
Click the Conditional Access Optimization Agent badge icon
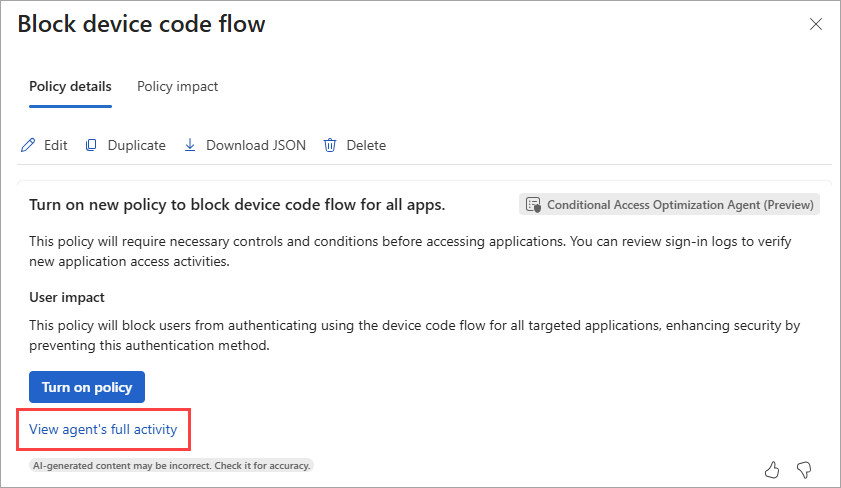(533, 205)
